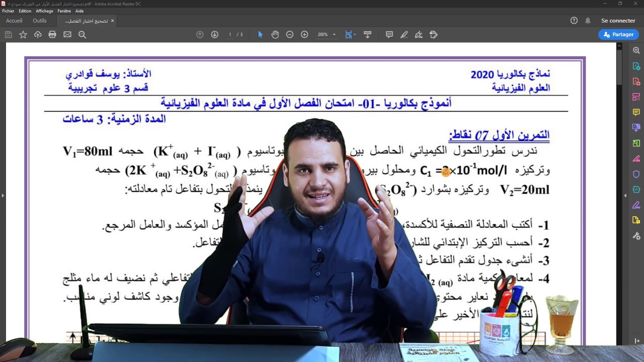Open the Edition menu
The height and width of the screenshot is (362, 644).
point(25,11)
